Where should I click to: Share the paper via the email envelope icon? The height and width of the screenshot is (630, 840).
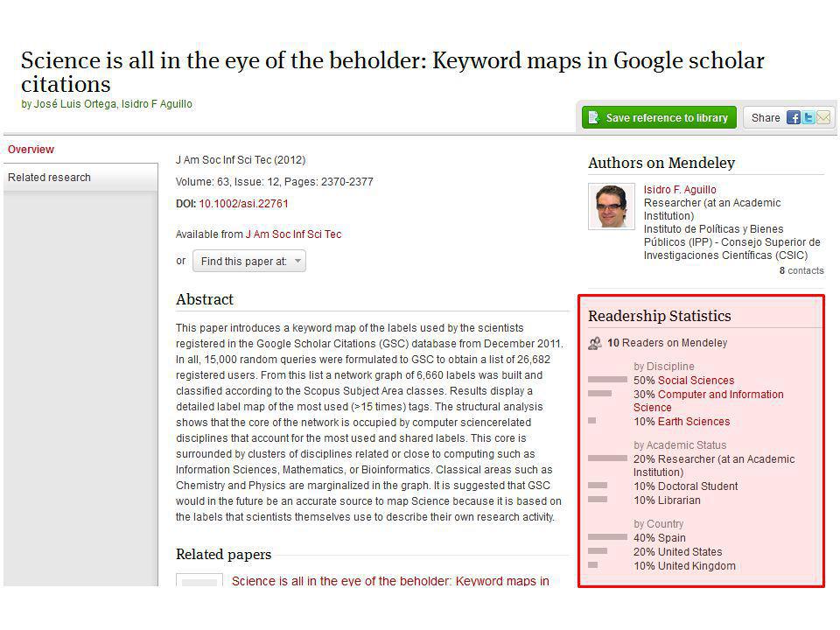(822, 118)
